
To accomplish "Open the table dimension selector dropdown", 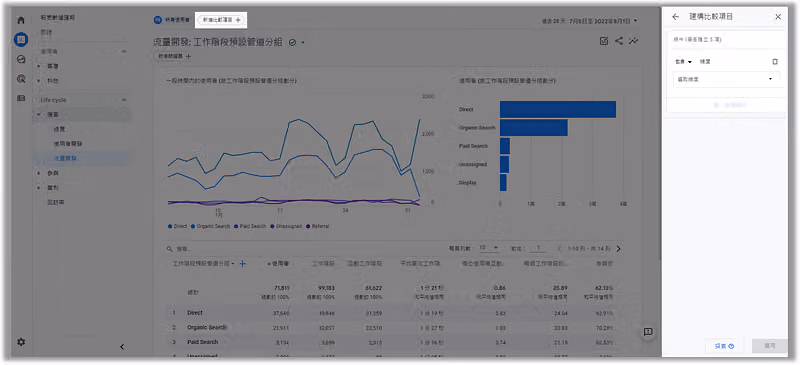I will 203,264.
